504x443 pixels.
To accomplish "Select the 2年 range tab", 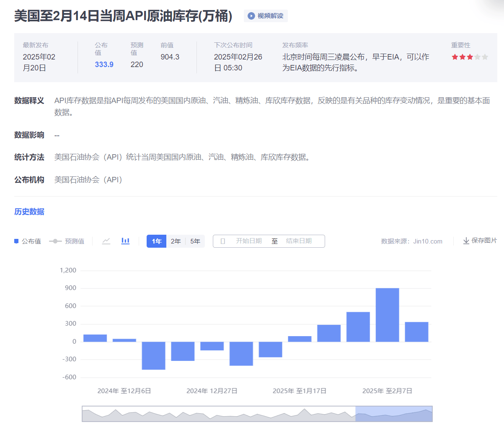I will [x=176, y=241].
